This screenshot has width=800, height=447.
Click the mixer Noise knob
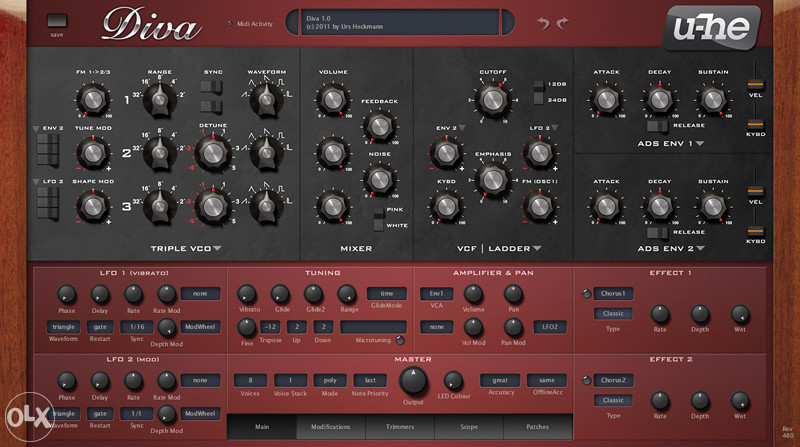coord(379,179)
